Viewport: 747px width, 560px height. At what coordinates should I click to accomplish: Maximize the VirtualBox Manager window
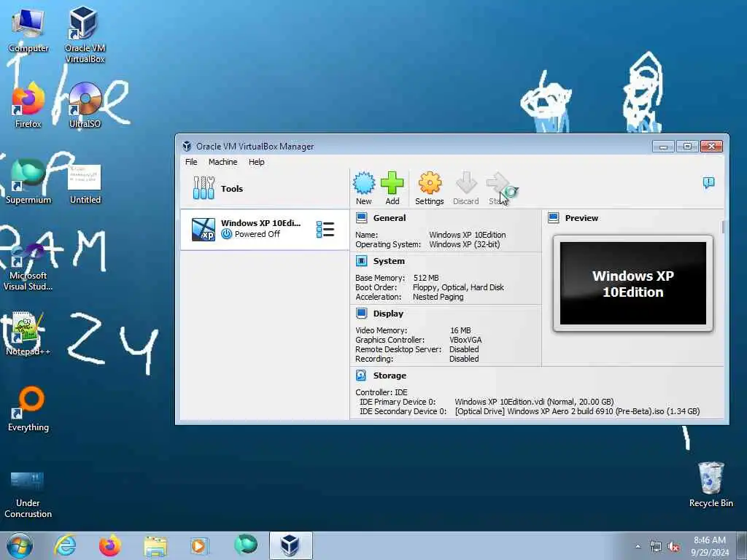click(x=687, y=147)
